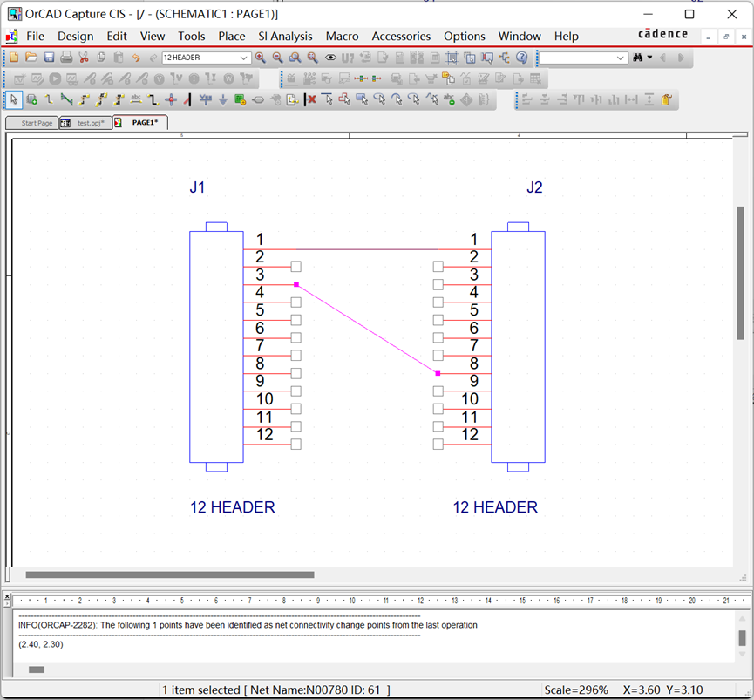Open the SI Analysis menu
This screenshot has width=754, height=700.
[285, 37]
